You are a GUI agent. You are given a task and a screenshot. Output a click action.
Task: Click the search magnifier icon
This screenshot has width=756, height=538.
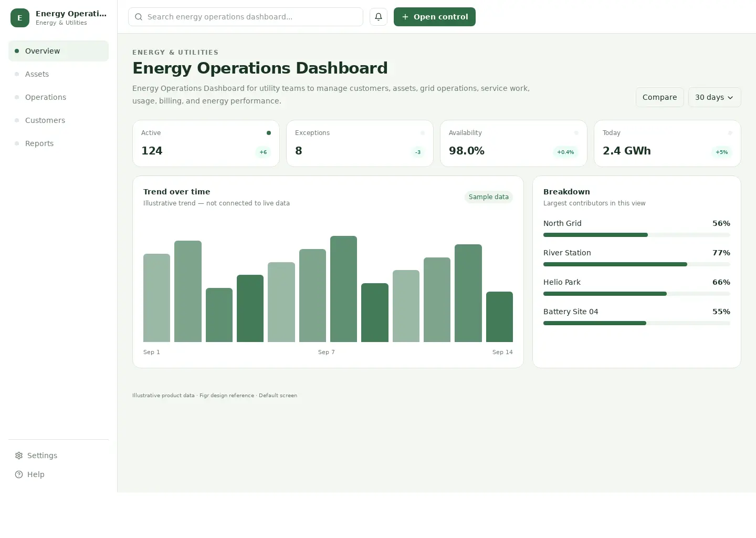click(x=139, y=17)
